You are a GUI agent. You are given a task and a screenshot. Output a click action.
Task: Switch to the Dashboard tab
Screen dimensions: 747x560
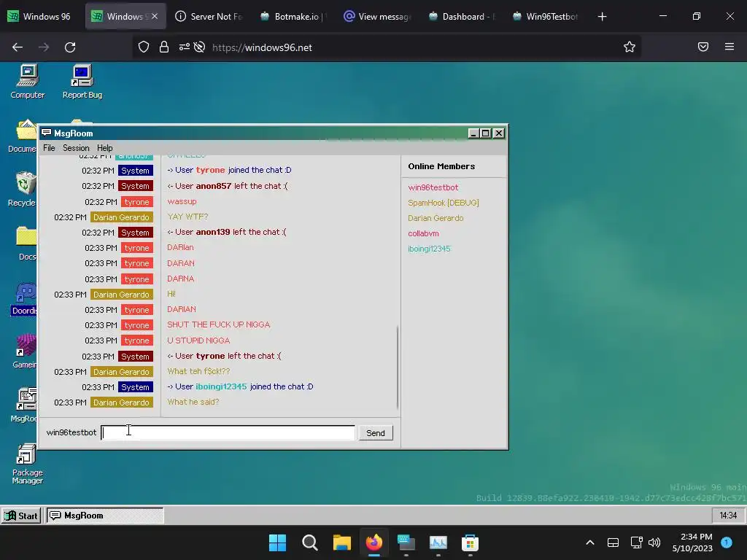[x=461, y=17]
